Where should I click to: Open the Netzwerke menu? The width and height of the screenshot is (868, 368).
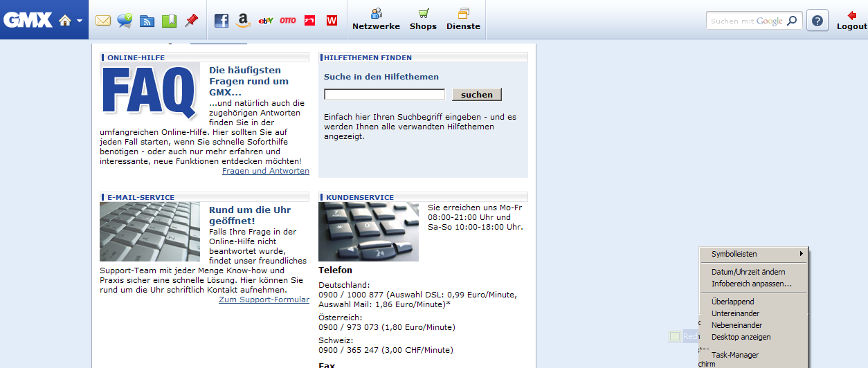376,19
